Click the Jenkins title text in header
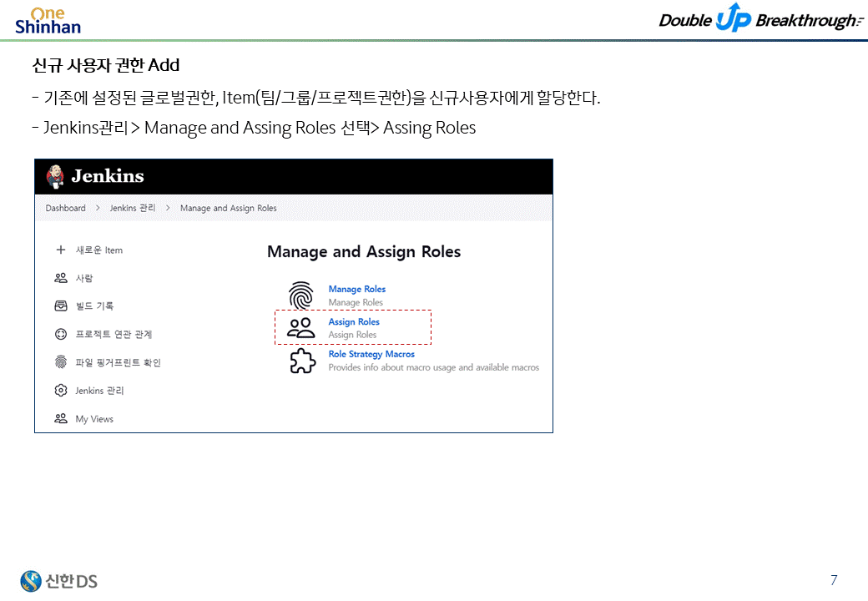Image resolution: width=868 pixels, height=601 pixels. point(108,176)
